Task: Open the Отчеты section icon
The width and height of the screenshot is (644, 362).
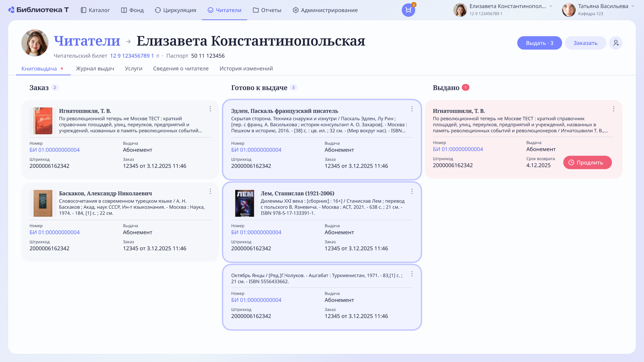Action: tap(255, 10)
